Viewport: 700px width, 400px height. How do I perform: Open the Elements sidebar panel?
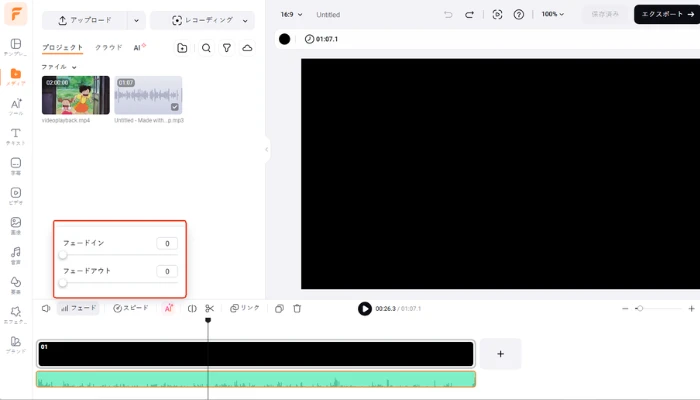click(16, 285)
